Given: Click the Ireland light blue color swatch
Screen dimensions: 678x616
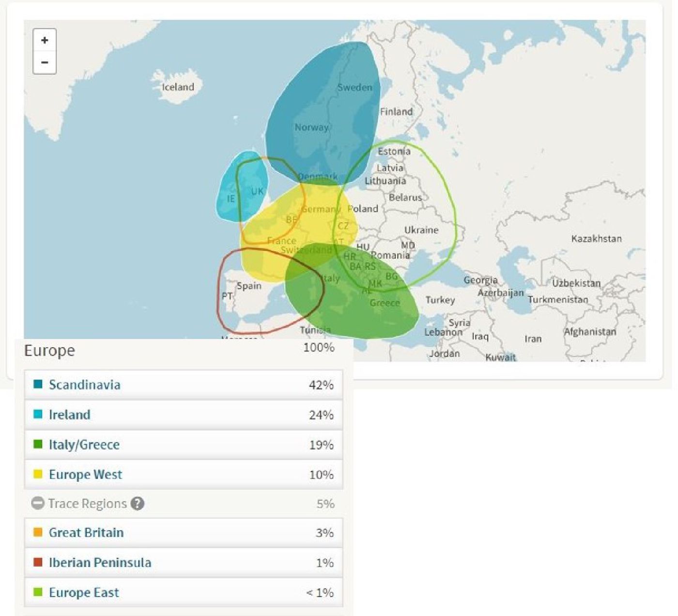Looking at the screenshot, I should coord(38,415).
